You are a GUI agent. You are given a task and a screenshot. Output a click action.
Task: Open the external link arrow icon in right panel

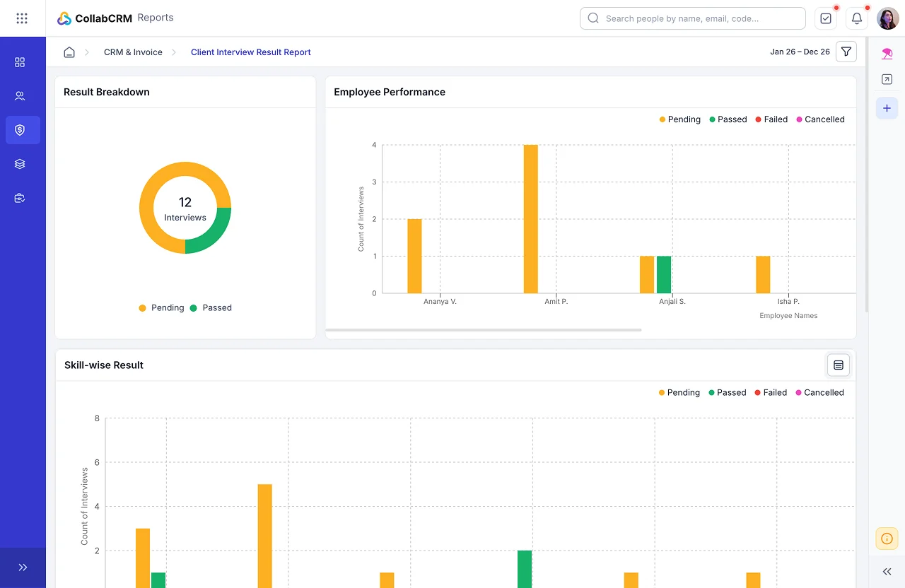coord(887,80)
